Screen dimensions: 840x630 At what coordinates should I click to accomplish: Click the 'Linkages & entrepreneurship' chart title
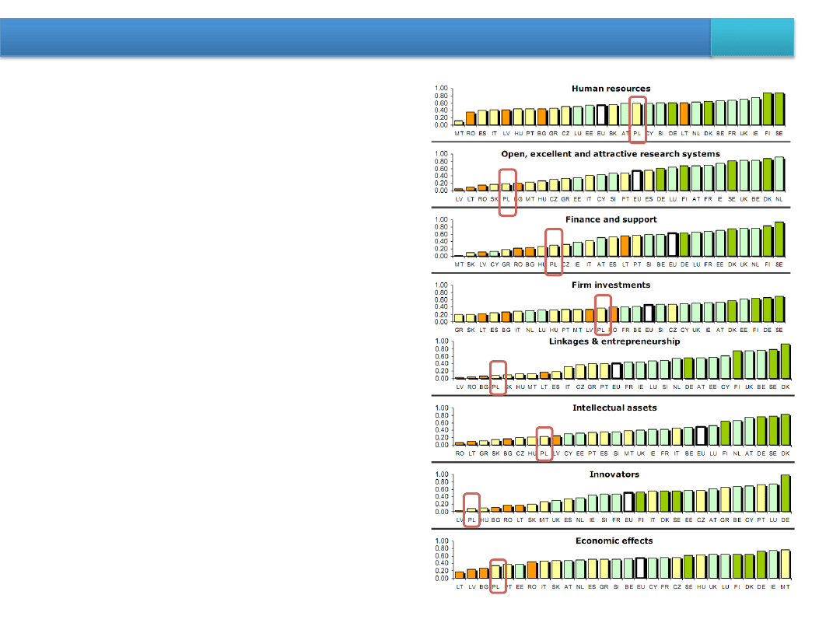pos(614,341)
